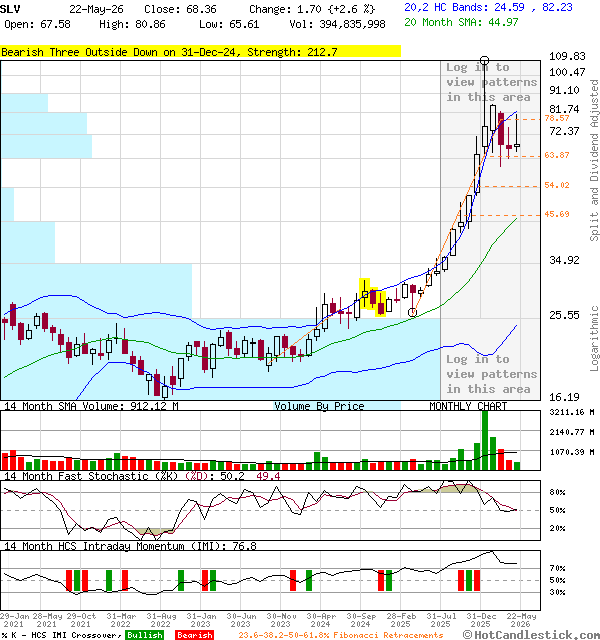Click the 20% stochastic axis label

click(x=557, y=528)
